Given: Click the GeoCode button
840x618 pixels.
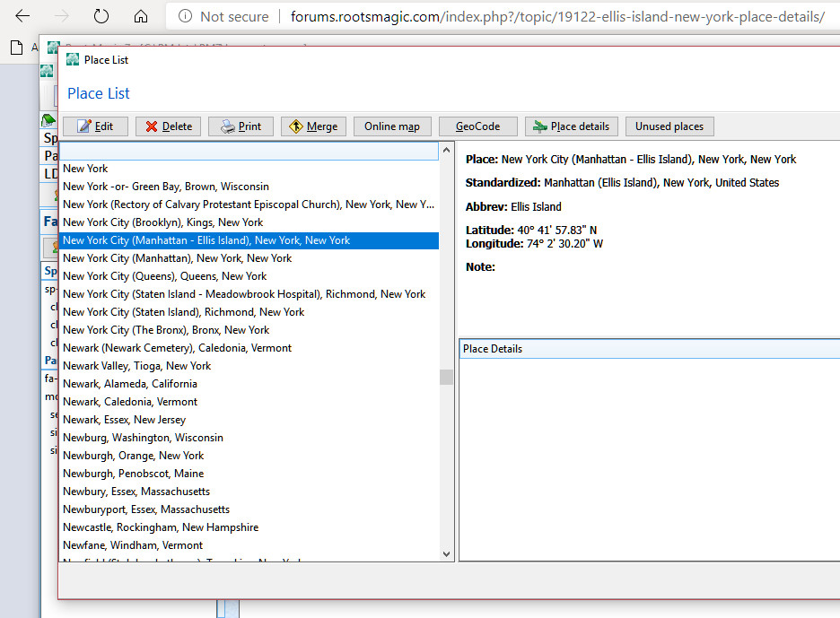Looking at the screenshot, I should [477, 126].
